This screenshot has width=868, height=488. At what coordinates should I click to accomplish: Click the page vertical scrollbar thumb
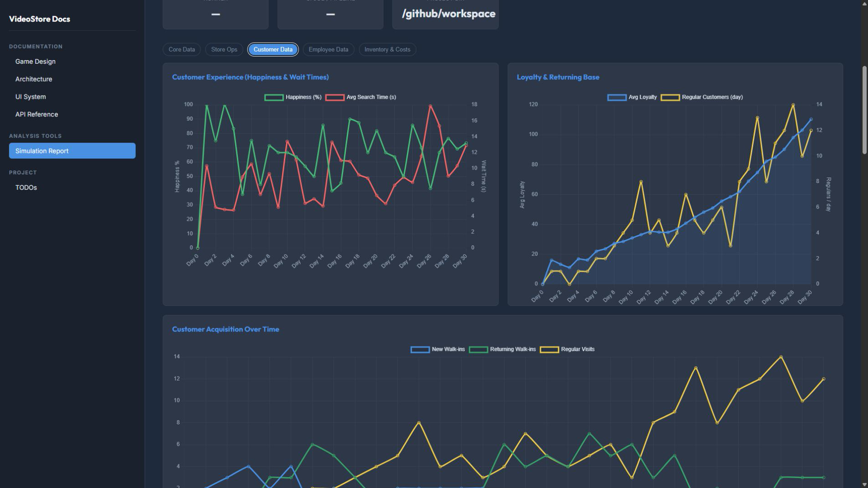click(x=864, y=110)
